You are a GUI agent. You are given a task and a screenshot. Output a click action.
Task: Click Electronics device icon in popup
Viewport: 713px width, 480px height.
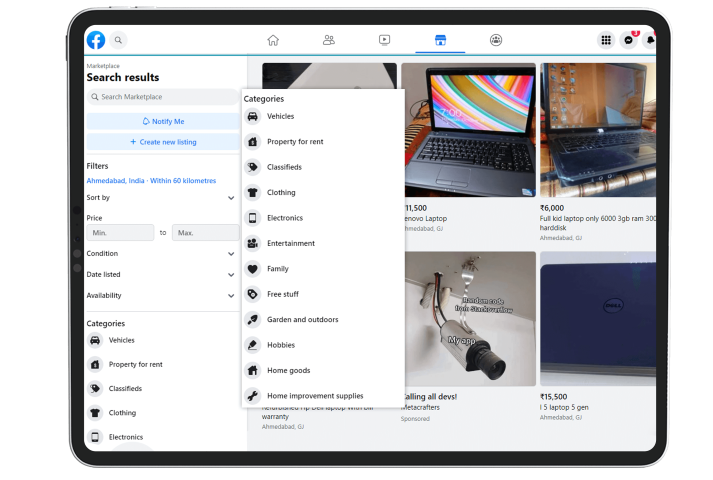click(253, 218)
